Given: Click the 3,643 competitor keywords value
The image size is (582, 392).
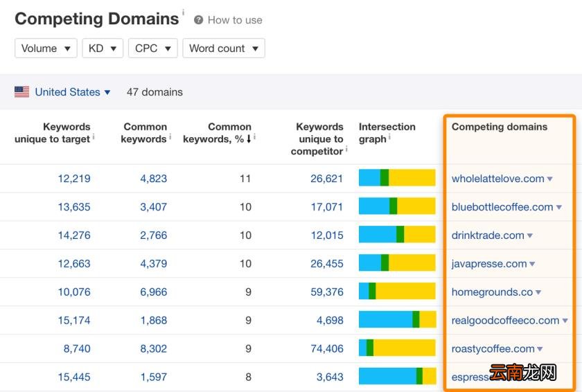Looking at the screenshot, I should 330,377.
